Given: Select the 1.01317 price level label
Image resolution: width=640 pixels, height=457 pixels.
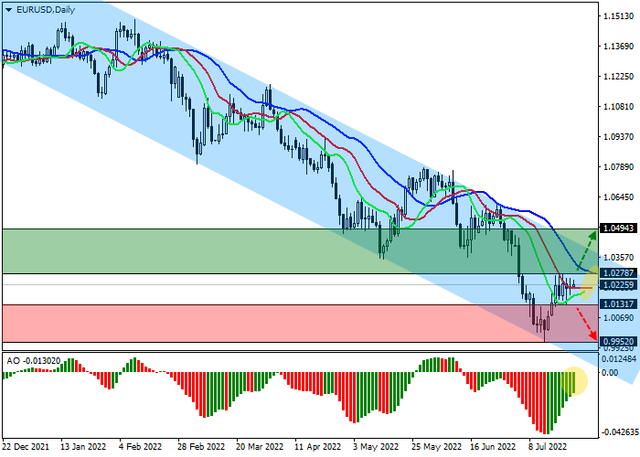Looking at the screenshot, I should coord(619,304).
